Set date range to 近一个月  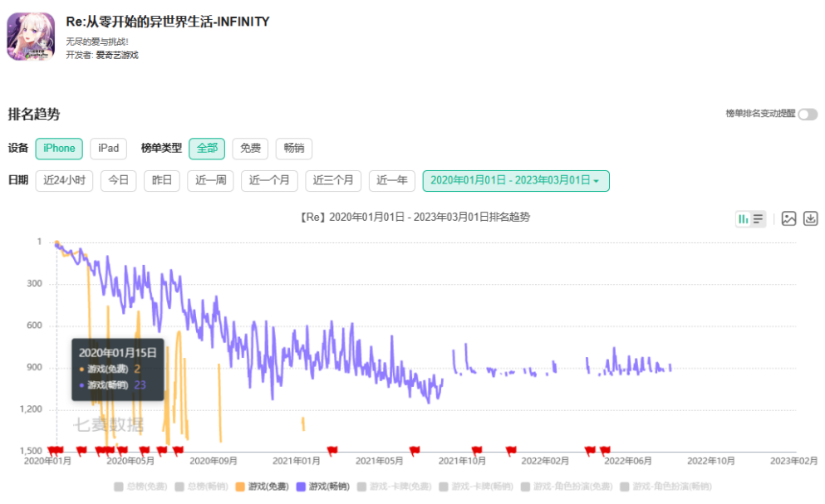(269, 180)
